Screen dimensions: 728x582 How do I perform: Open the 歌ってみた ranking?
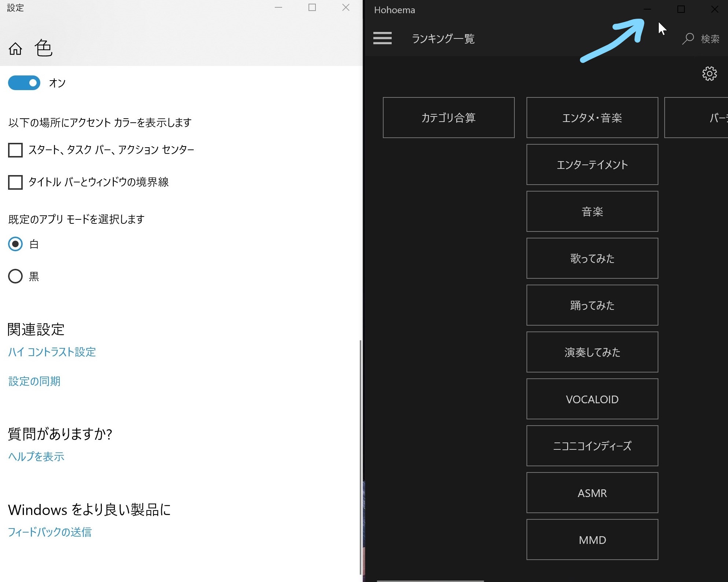click(592, 258)
